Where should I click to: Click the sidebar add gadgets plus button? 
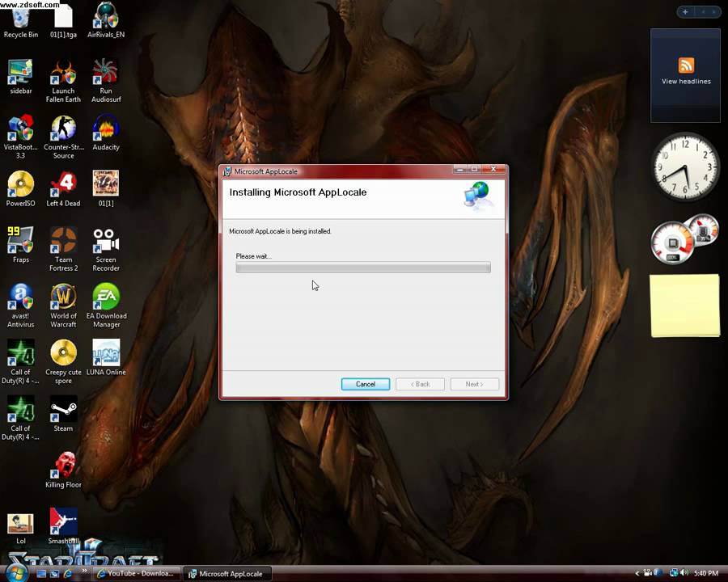coord(685,12)
